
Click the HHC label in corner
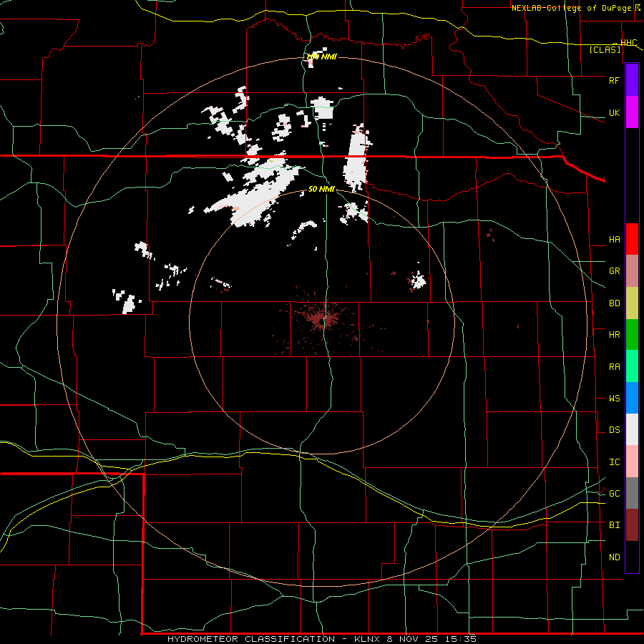[x=628, y=43]
